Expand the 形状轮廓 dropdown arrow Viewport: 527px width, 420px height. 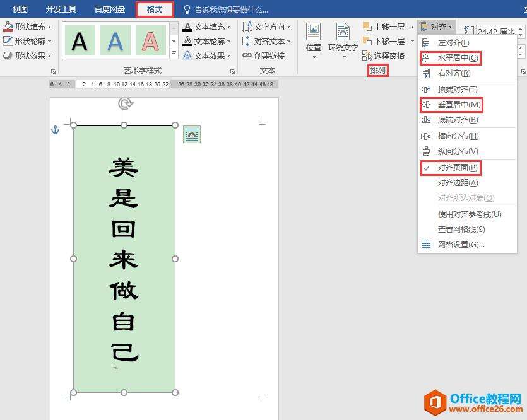(x=50, y=41)
